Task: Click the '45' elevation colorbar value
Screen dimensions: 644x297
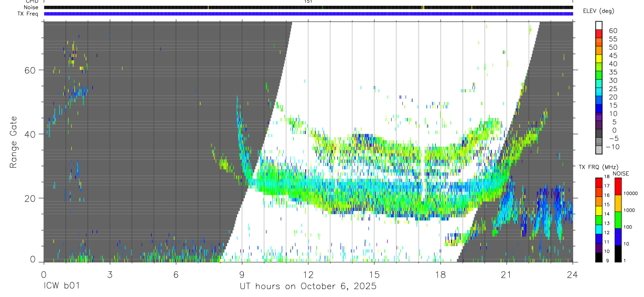Action: pos(613,56)
